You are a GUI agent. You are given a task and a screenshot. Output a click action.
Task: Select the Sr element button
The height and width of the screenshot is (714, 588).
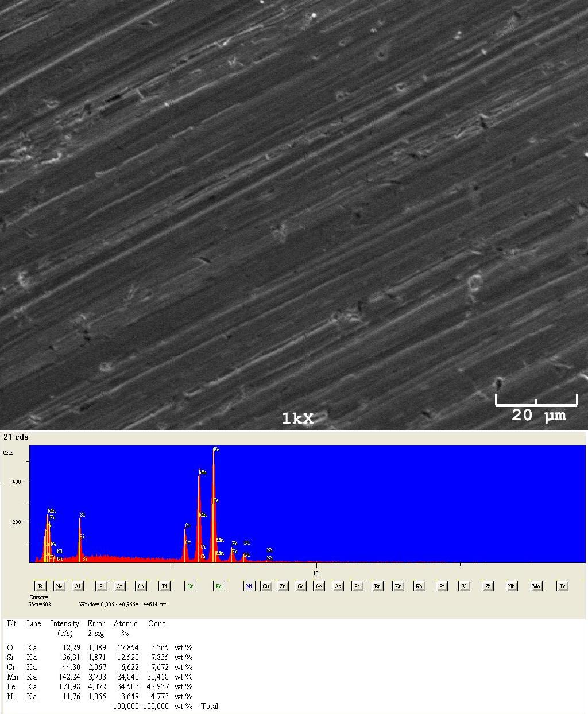point(442,586)
